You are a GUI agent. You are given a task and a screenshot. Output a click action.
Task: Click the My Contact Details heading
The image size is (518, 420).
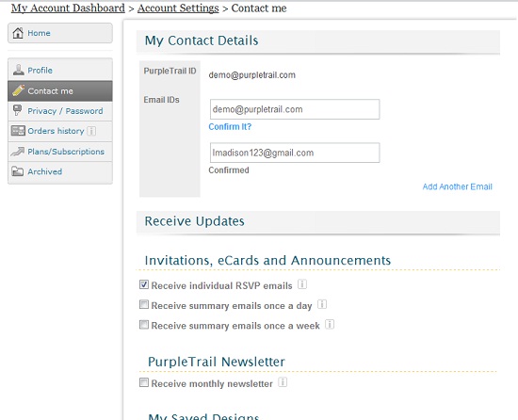coord(202,40)
